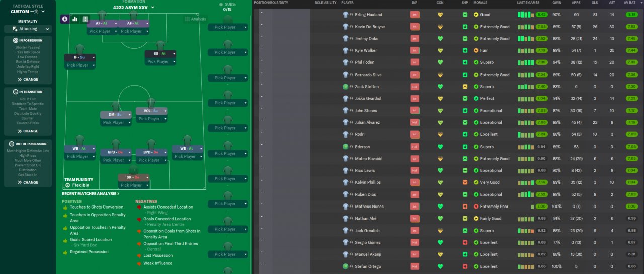Expand the Tactical Style Custom dropdown
The image size is (644, 274).
28,12
